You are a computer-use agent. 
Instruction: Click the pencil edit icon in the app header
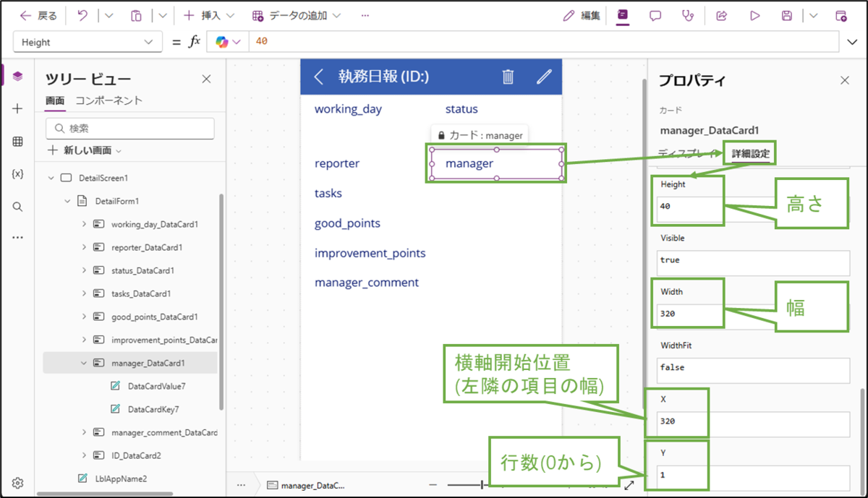544,77
